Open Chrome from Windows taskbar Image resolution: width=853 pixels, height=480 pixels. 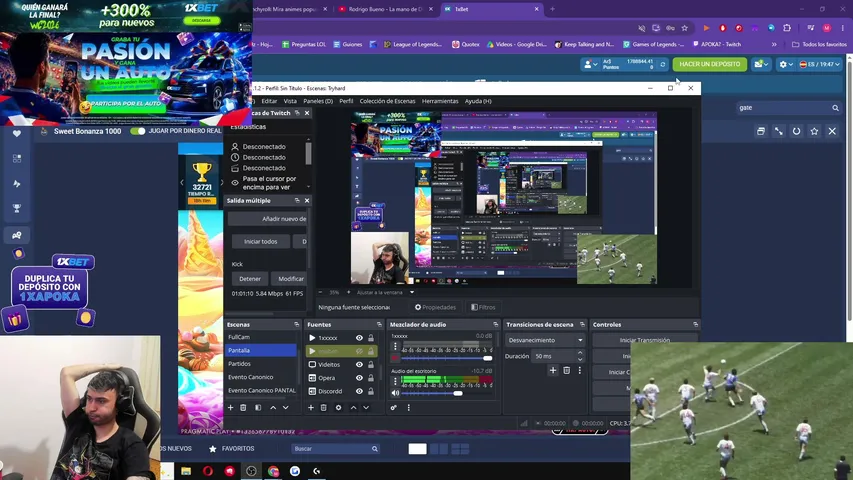(273, 471)
